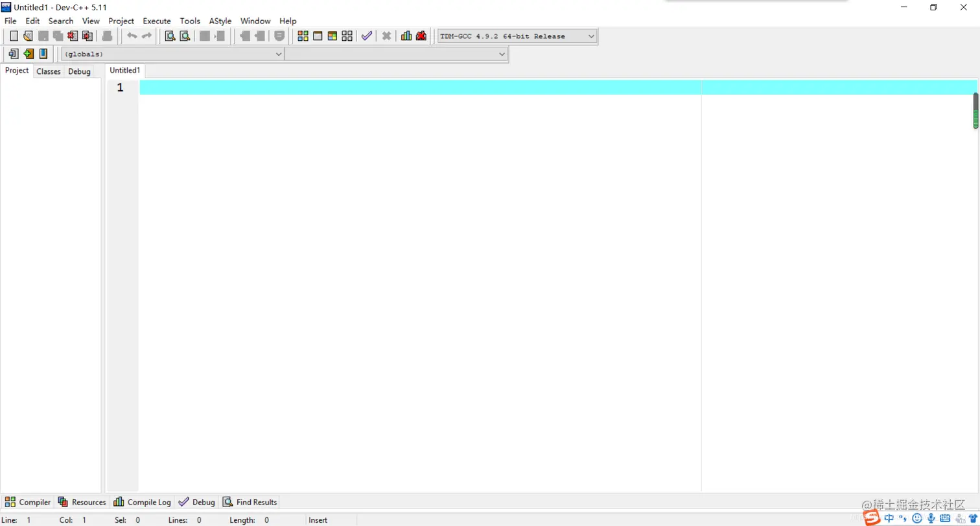Viewport: 980px width, 526px height.
Task: Run the program using the window icon
Action: point(318,36)
